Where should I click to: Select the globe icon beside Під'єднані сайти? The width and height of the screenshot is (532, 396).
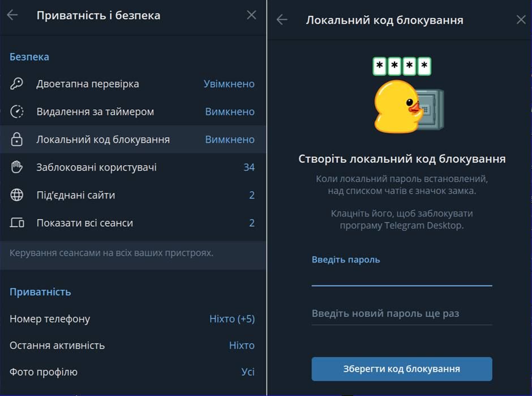[x=17, y=195]
